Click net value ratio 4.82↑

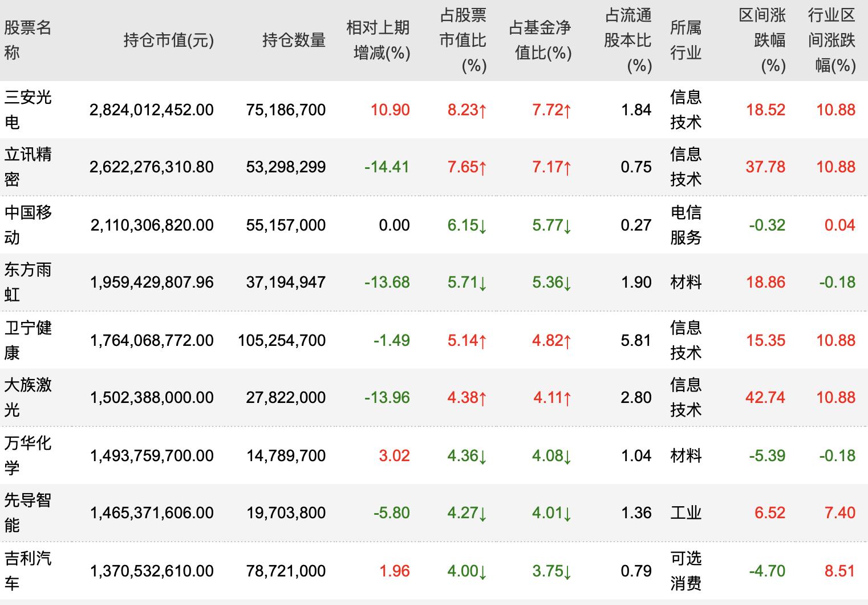pos(552,340)
